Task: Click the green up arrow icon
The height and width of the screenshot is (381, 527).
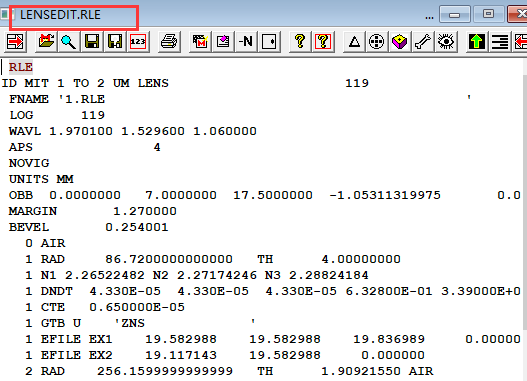Action: 477,42
